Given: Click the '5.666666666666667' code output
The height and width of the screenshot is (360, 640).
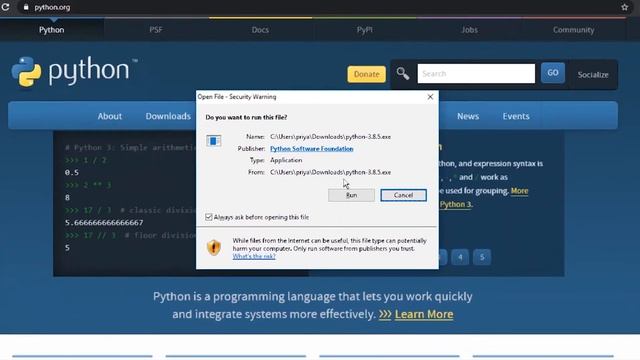Looking at the screenshot, I should tap(104, 222).
